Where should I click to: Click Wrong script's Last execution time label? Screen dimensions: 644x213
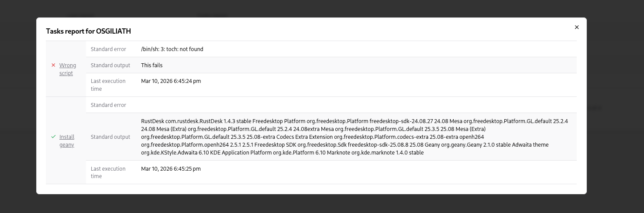click(x=108, y=85)
